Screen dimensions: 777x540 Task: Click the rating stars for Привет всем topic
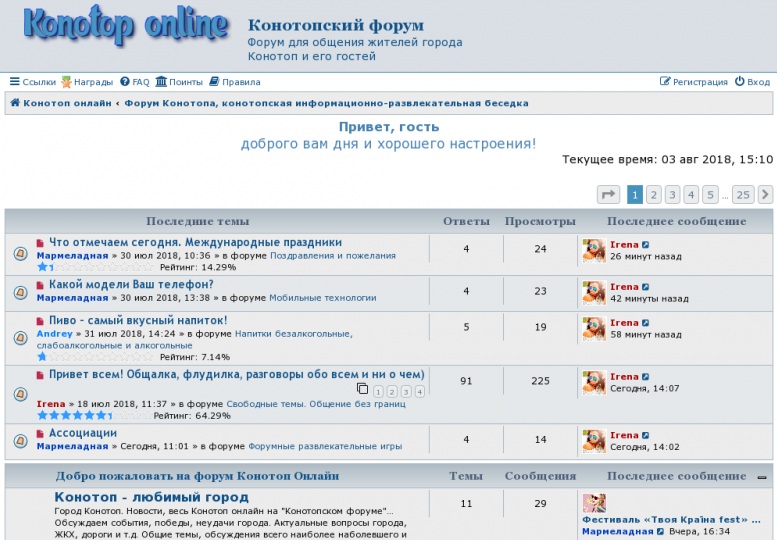(x=74, y=415)
